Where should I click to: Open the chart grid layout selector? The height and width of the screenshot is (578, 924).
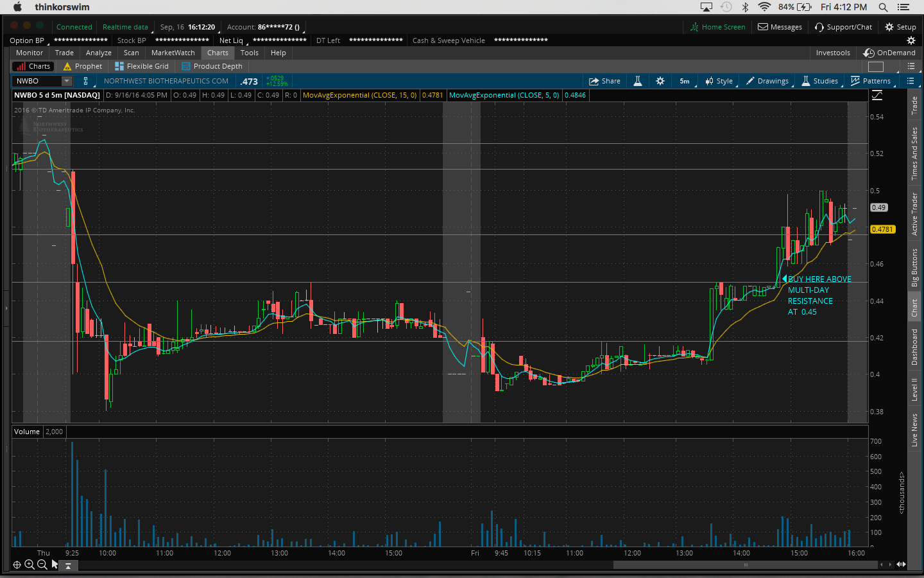coord(876,67)
